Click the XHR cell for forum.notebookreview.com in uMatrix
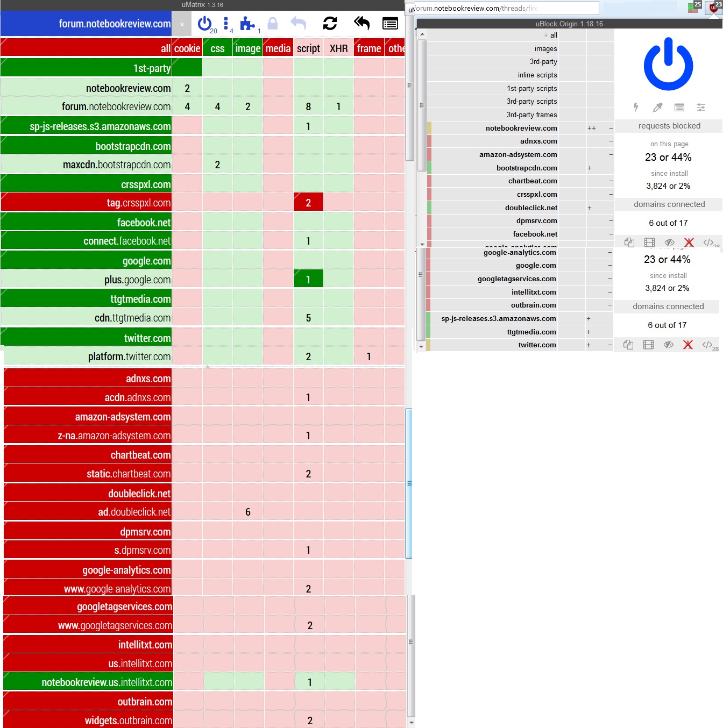The image size is (723, 728). tap(339, 106)
